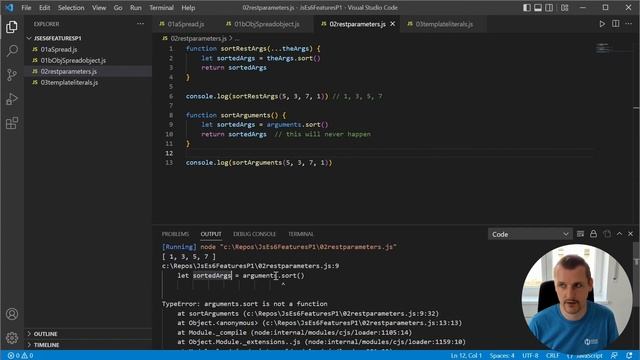Open the Manage gear icon
Image resolution: width=640 pixels, height=360 pixels.
click(x=12, y=338)
